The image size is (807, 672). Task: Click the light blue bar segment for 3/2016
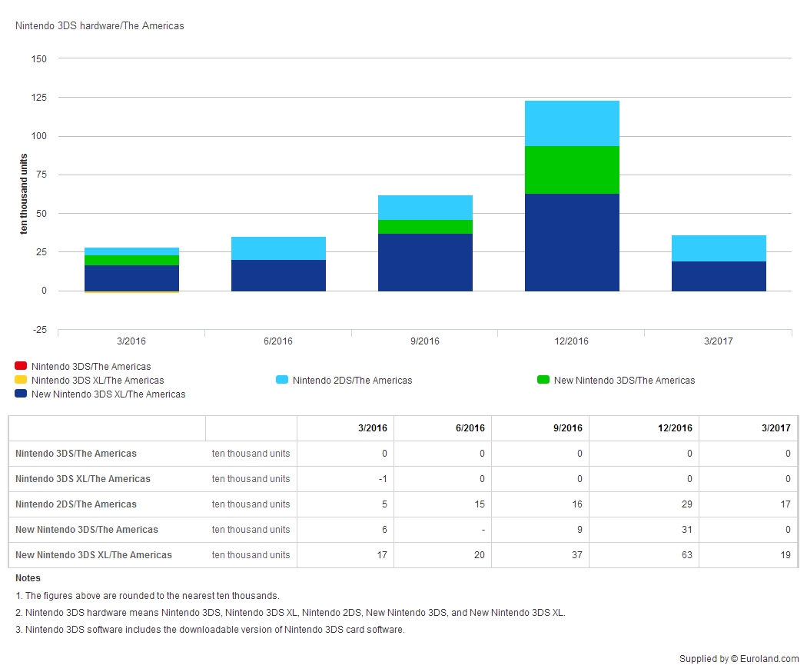[x=131, y=251]
